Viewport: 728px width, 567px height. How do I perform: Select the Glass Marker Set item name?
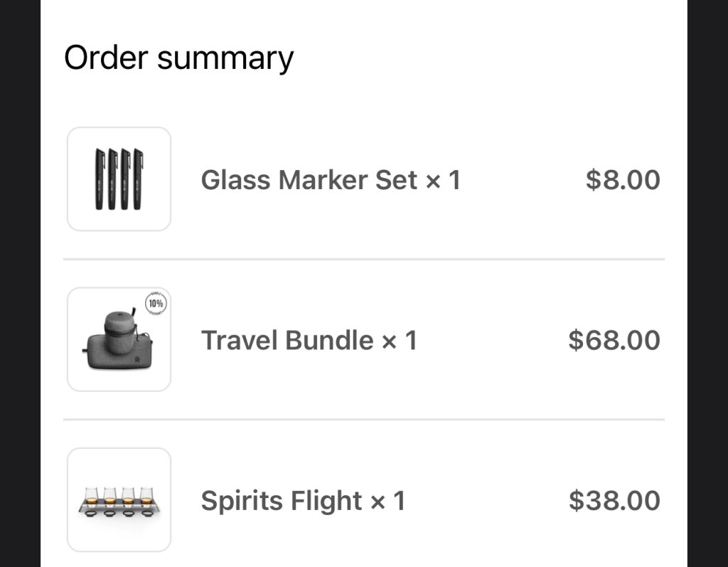pyautogui.click(x=309, y=180)
